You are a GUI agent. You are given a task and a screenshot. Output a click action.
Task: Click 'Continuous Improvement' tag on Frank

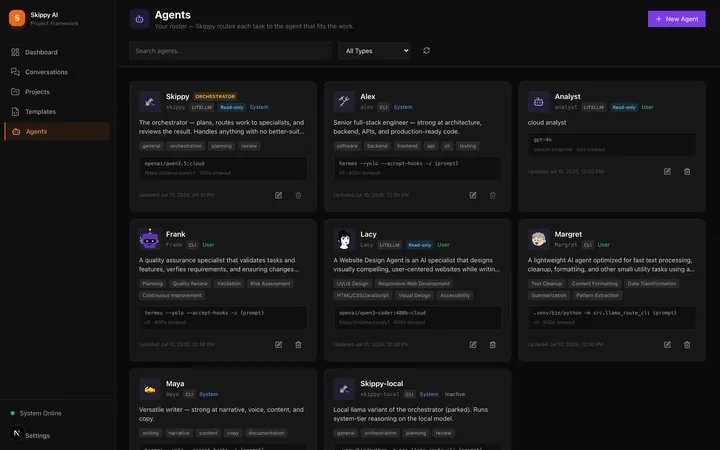coord(172,295)
